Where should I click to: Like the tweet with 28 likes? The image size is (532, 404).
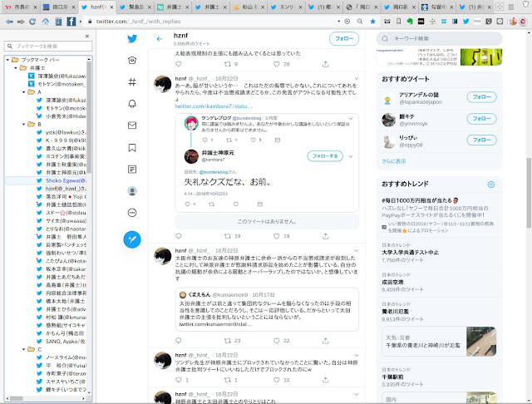[277, 64]
